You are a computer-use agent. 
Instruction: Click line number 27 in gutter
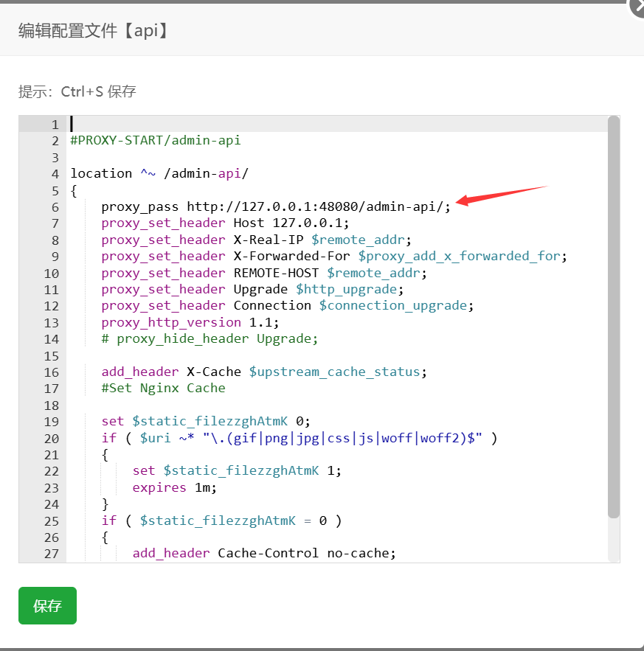[52, 554]
